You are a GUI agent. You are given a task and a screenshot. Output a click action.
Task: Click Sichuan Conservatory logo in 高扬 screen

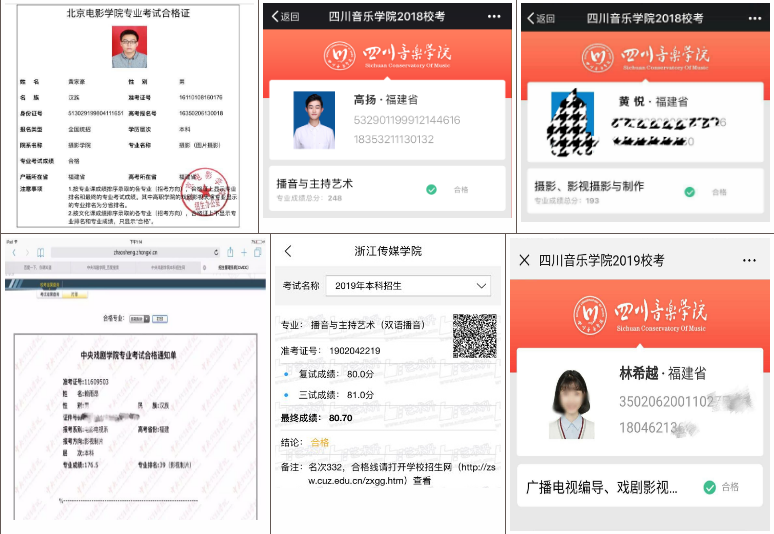point(387,55)
